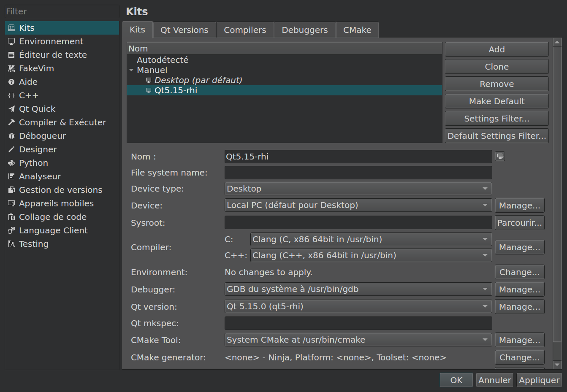Screen dimensions: 567x392
Task: Click the File system name input field
Action: [x=358, y=173]
